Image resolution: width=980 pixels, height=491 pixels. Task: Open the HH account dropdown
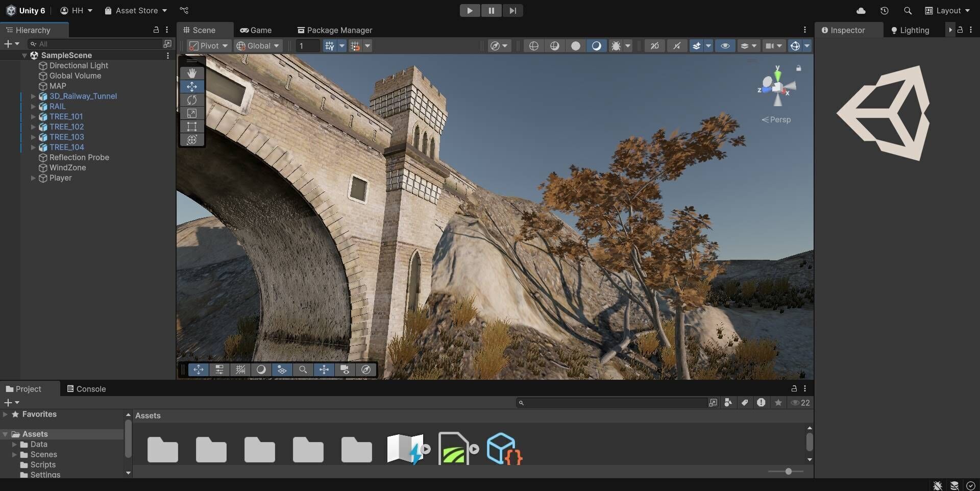tap(77, 10)
